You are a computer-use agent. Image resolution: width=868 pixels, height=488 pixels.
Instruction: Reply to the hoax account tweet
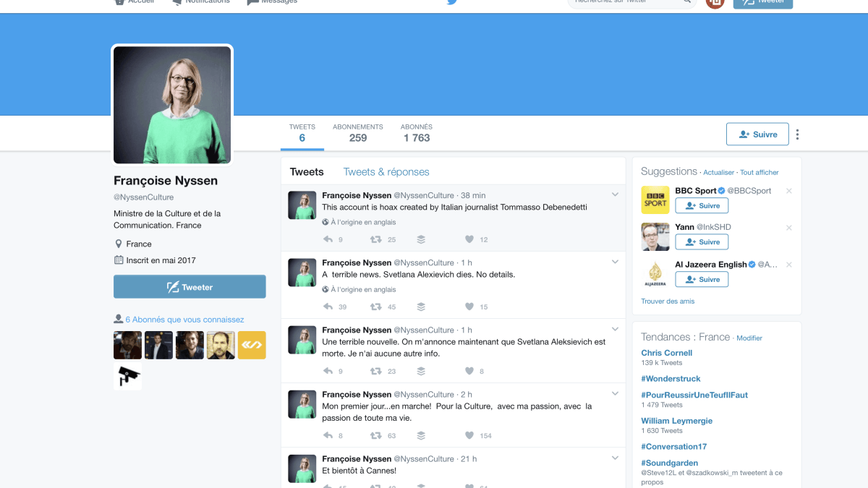pos(328,239)
